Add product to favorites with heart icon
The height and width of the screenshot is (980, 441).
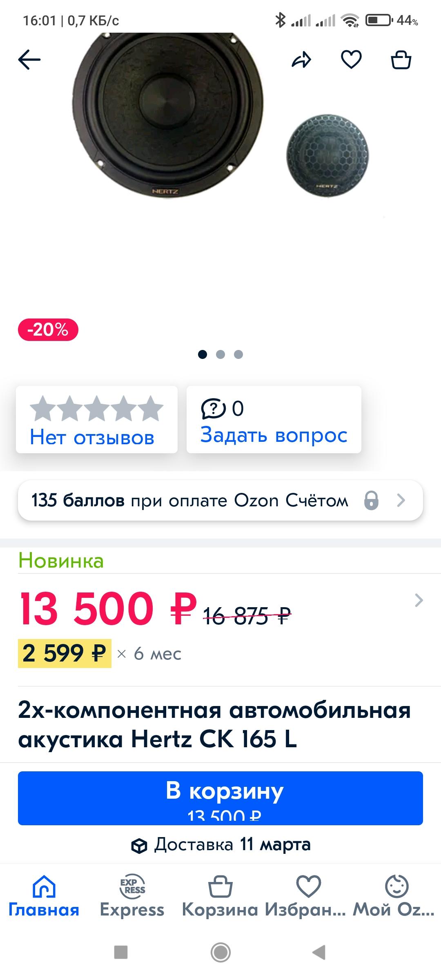(351, 60)
